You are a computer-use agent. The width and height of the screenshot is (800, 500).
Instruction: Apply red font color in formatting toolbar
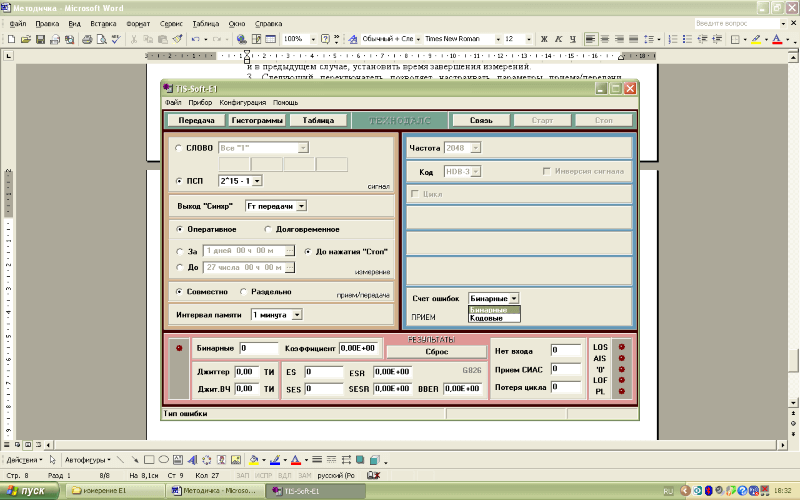(x=777, y=39)
